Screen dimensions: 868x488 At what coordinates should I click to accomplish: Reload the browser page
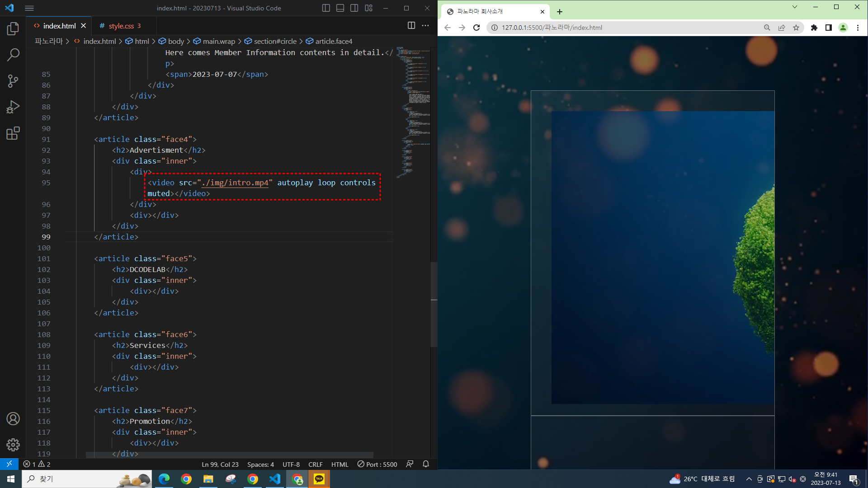476,28
